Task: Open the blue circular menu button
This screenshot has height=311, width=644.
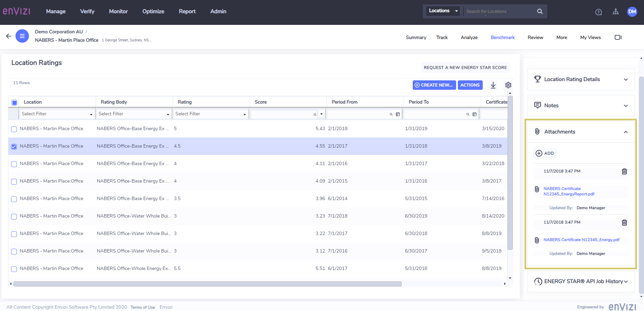Action: coord(22,36)
